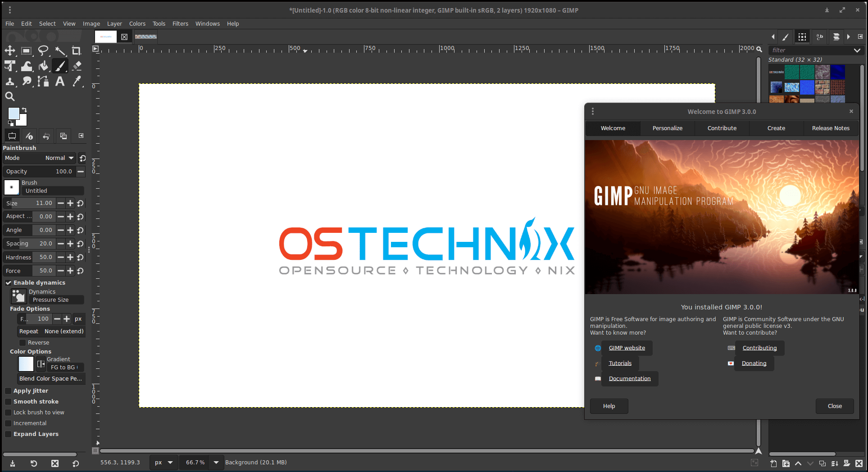Open the GIMP website link
Viewport: 868px width, 472px height.
[627, 348]
